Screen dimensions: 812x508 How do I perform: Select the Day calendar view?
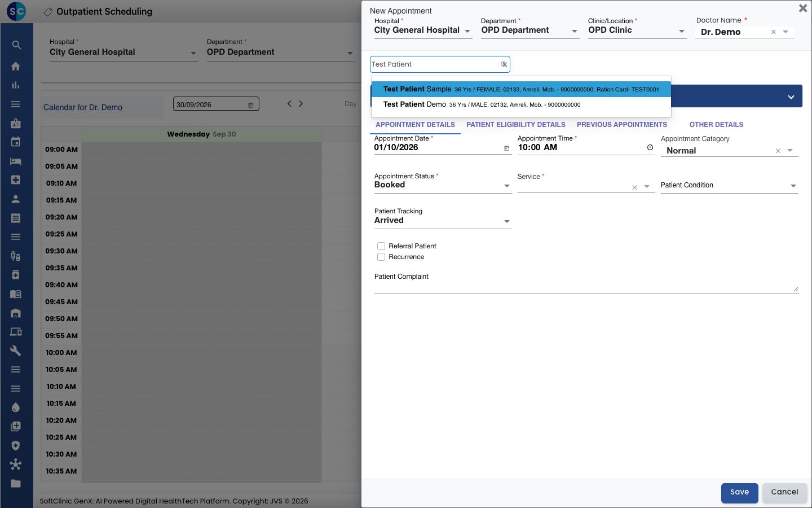[x=351, y=104]
